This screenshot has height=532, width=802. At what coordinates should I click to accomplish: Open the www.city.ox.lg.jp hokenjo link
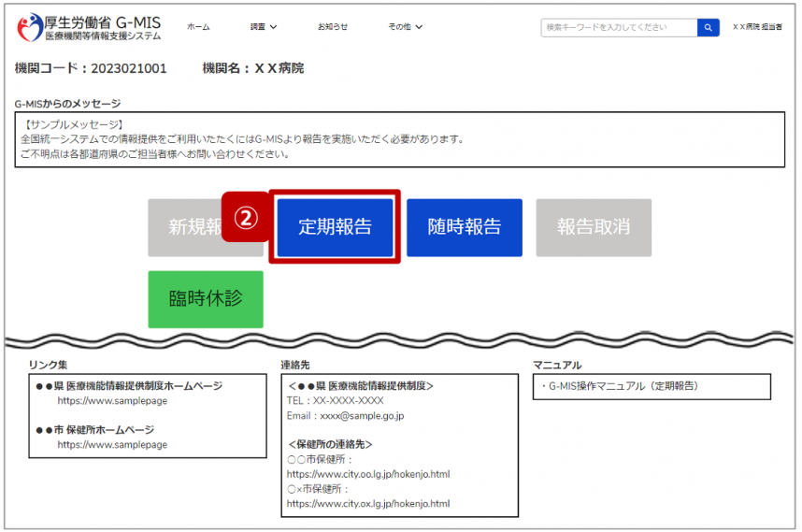[x=367, y=503]
